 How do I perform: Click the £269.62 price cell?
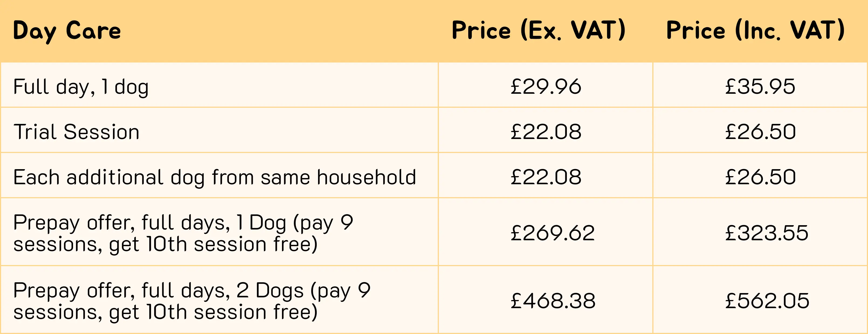552,233
